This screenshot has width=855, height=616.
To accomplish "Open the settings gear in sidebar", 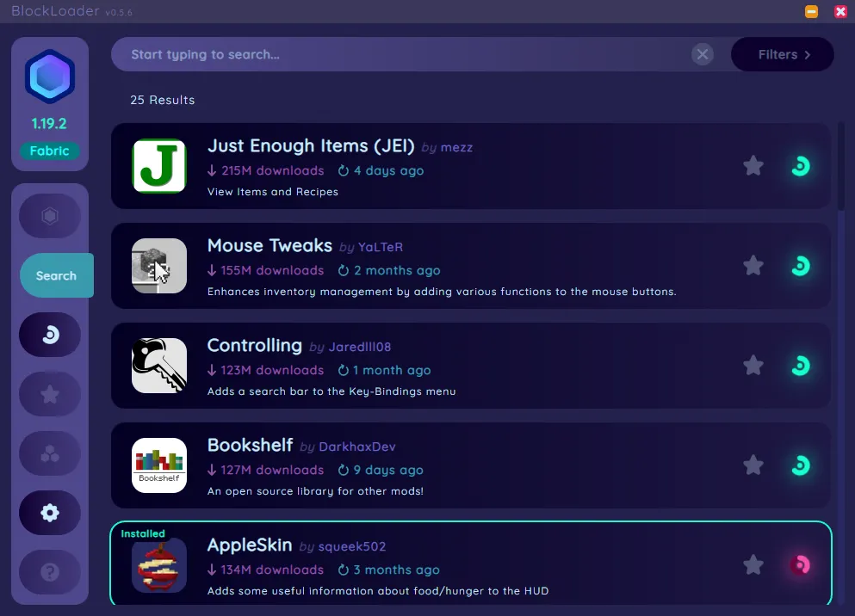I will (x=50, y=513).
